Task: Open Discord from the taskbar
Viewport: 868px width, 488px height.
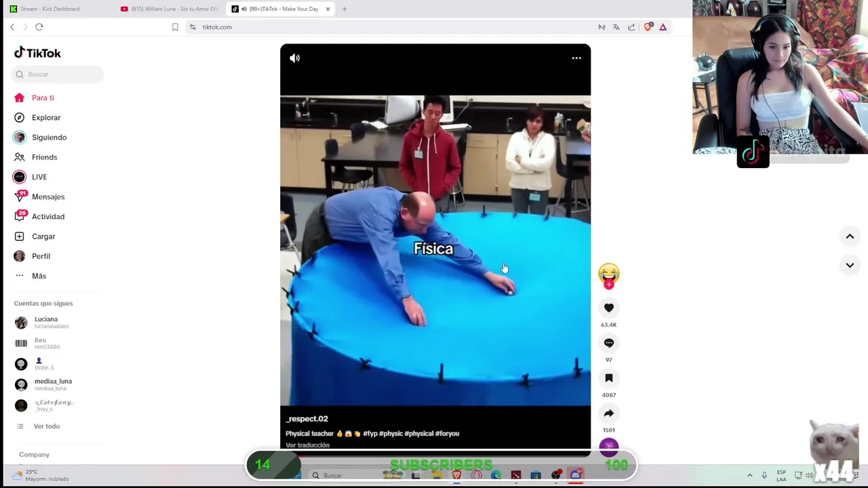Action: click(576, 475)
